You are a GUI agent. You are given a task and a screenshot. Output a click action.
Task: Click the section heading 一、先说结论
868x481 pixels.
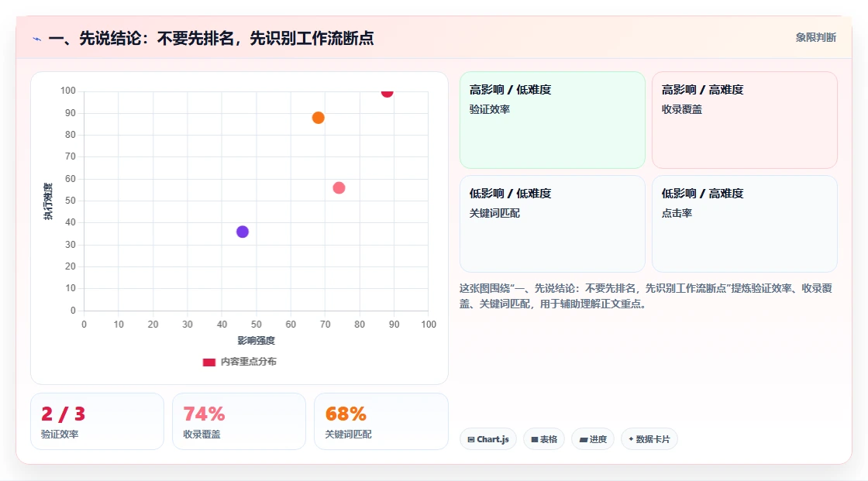211,38
